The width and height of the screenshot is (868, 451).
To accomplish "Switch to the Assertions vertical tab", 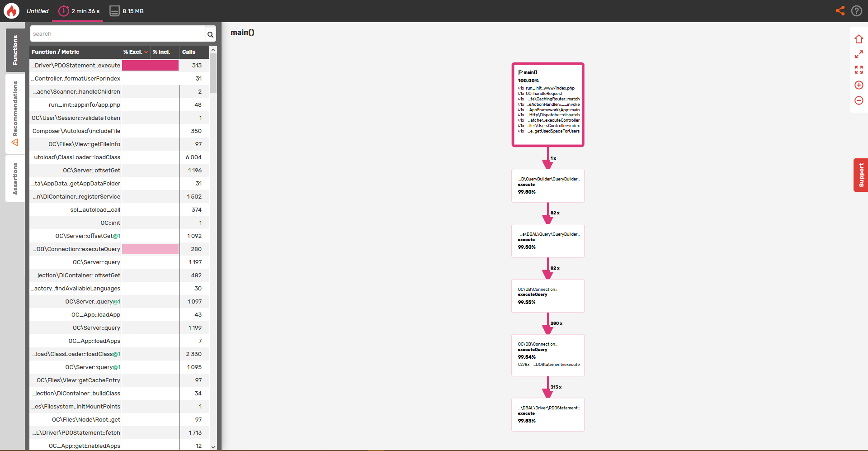I will [x=15, y=179].
